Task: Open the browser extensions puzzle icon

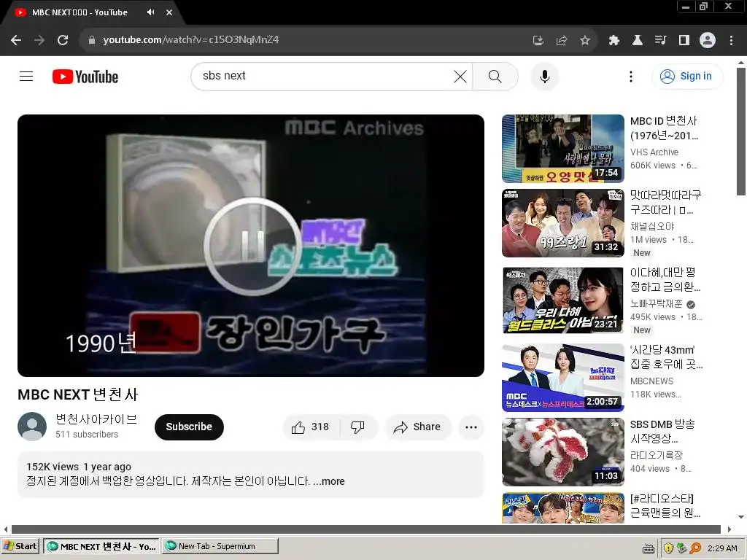Action: (614, 41)
